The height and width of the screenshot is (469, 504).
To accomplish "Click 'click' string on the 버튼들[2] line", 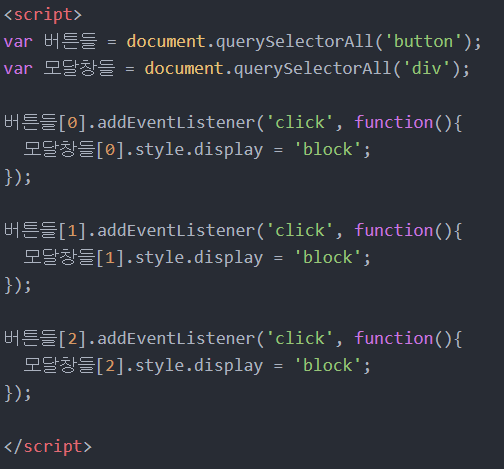I will click(300, 338).
